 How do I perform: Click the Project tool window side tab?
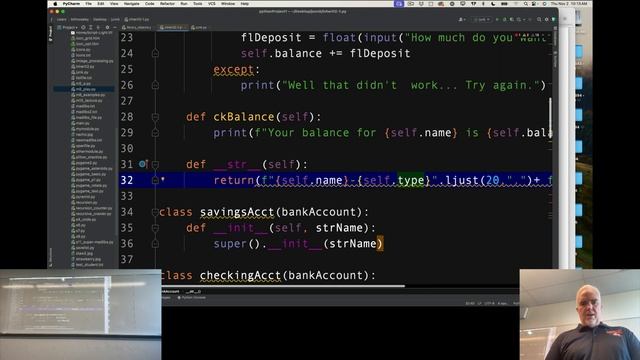[51, 33]
